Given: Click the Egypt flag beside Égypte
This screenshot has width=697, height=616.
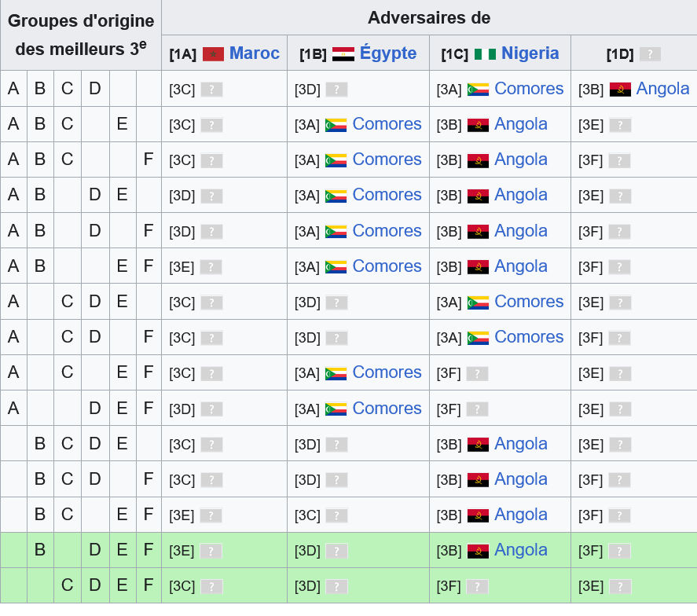Looking at the screenshot, I should [x=343, y=54].
